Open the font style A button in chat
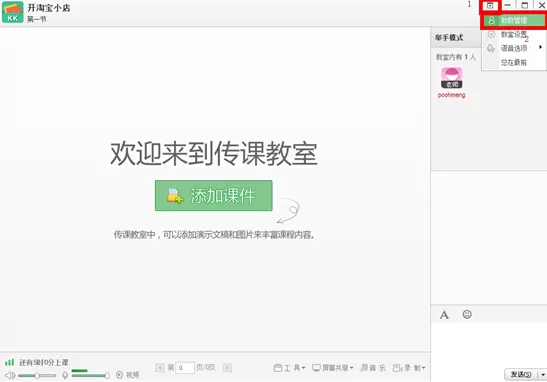The image size is (547, 382). point(444,315)
